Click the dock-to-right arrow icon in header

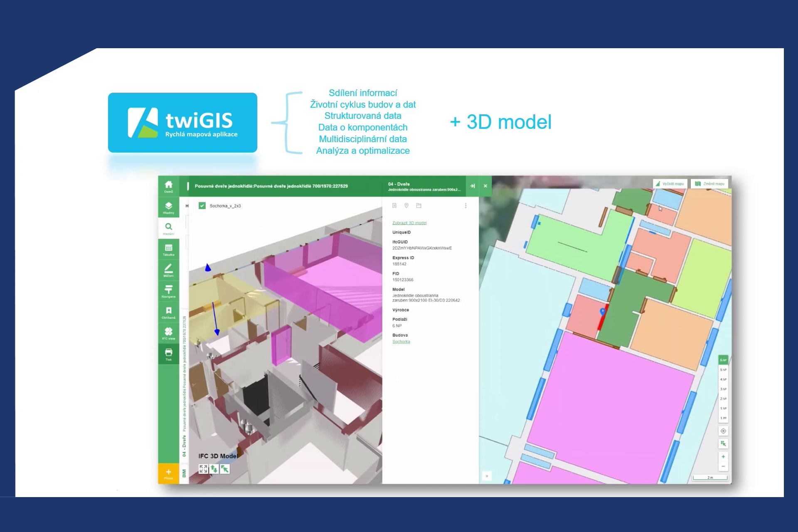(x=473, y=186)
